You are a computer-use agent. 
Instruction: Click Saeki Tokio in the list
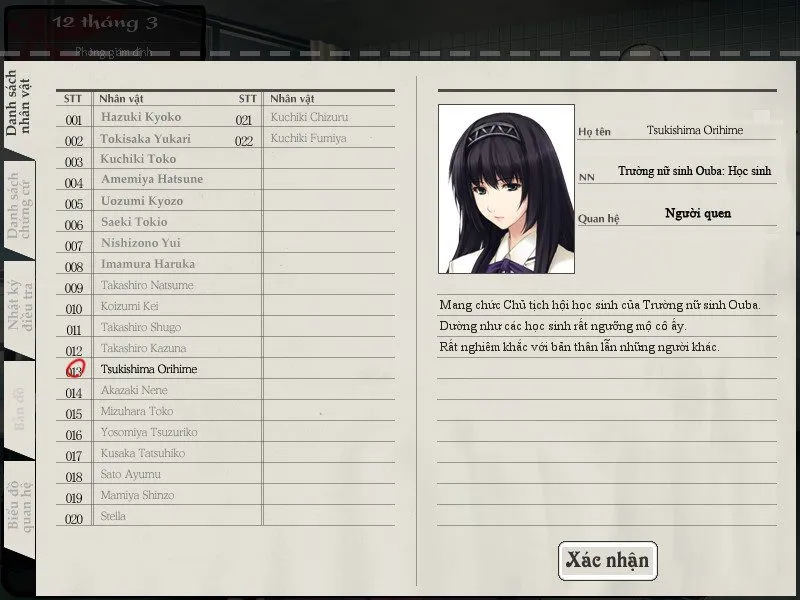point(134,222)
